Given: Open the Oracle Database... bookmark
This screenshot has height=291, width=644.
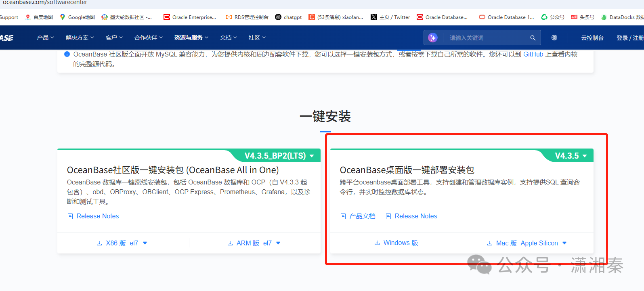Looking at the screenshot, I should pos(442,17).
